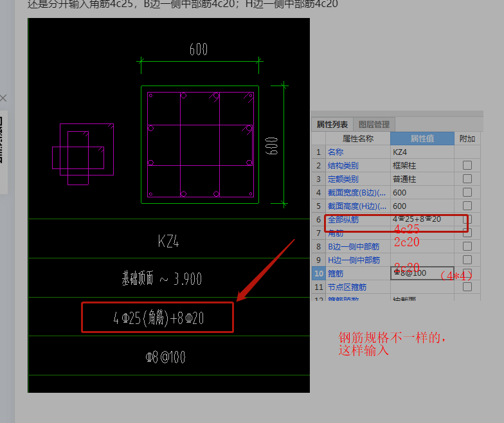The height and width of the screenshot is (423, 504).
Task: Switch to the 属性列表 tab
Action: (x=332, y=125)
